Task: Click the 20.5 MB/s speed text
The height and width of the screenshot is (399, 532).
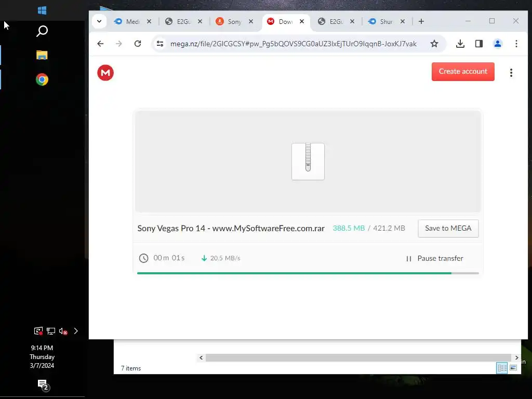Action: pos(225,258)
